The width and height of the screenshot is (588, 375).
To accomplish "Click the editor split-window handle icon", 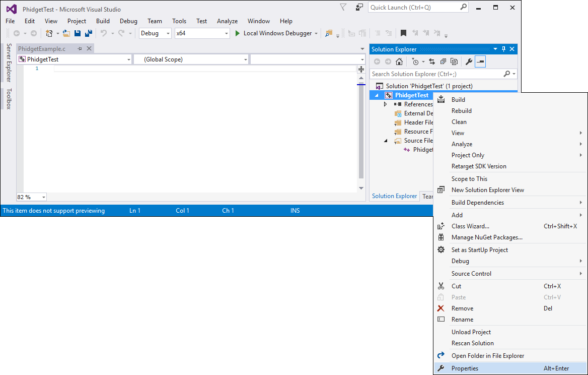I will click(361, 69).
